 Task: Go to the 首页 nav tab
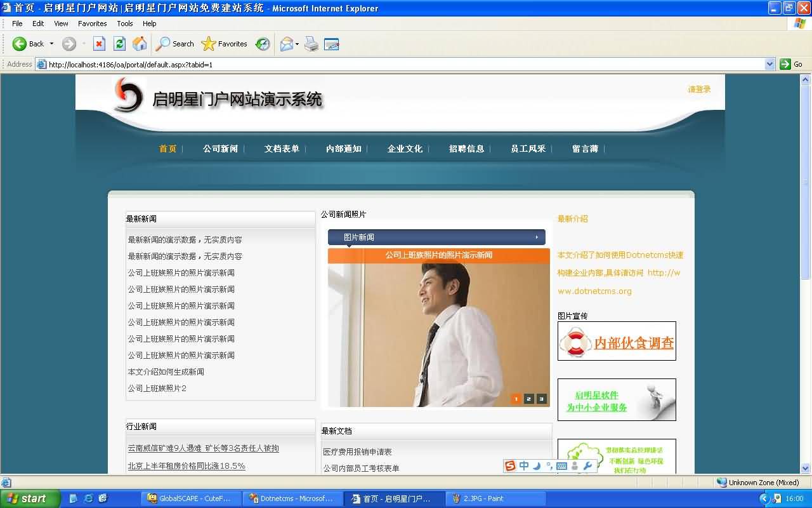[168, 149]
